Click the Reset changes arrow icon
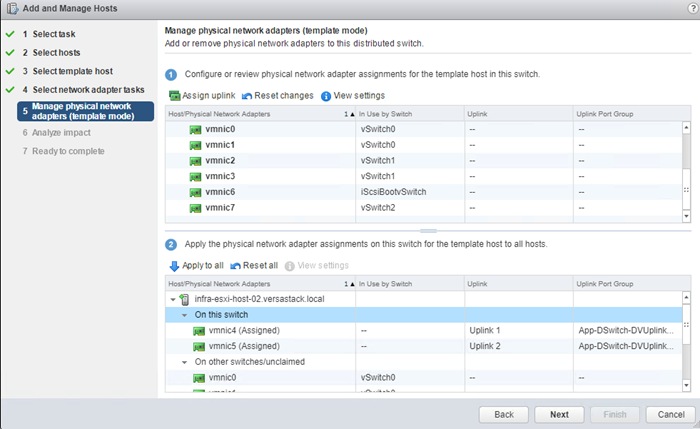The width and height of the screenshot is (700, 429). click(247, 96)
